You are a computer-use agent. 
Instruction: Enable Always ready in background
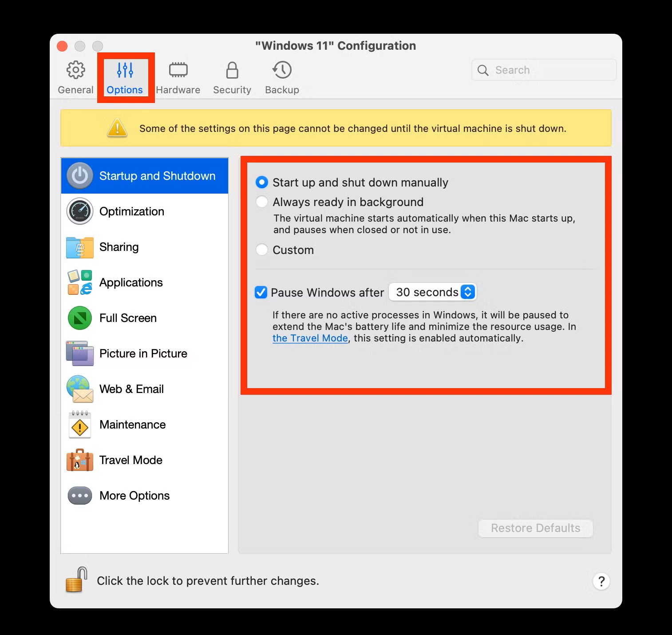click(x=262, y=202)
